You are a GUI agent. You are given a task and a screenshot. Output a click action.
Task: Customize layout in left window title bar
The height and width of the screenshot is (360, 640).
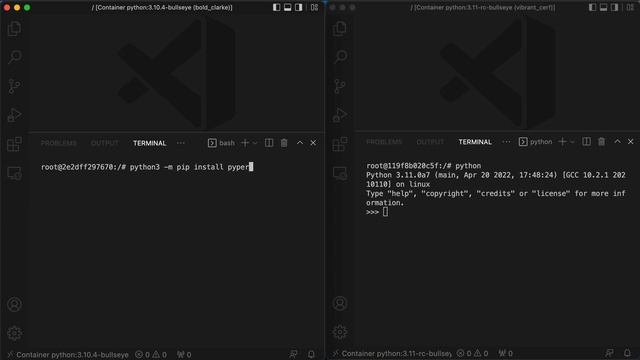click(x=314, y=7)
